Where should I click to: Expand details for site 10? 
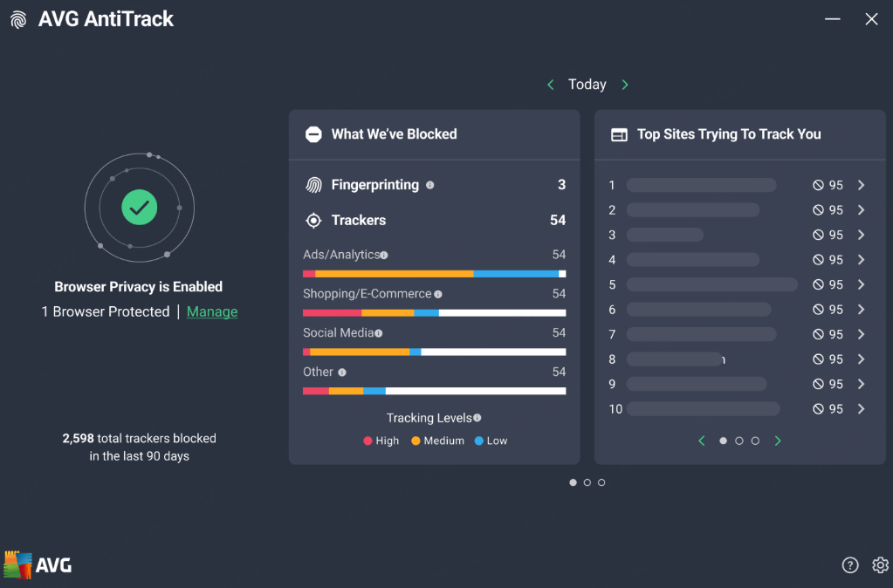point(861,408)
